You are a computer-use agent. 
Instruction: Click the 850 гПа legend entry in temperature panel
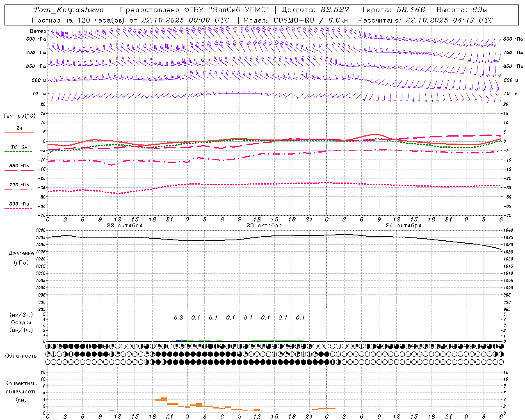click(x=19, y=166)
